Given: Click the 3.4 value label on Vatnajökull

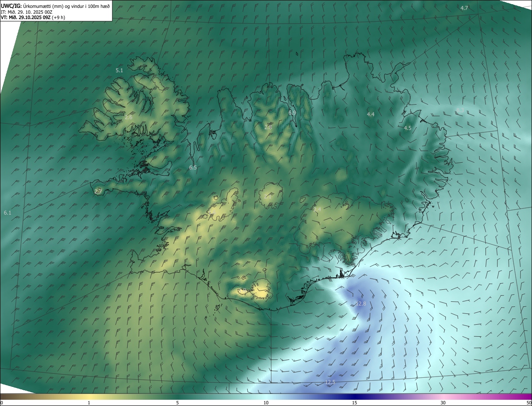Looking at the screenshot, I should click(x=317, y=210).
